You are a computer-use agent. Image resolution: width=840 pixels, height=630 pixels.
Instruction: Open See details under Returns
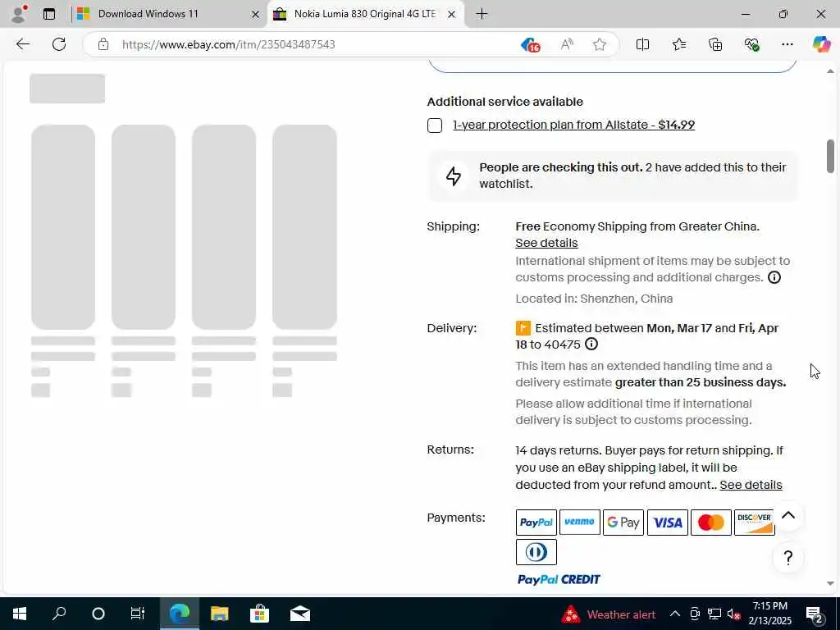click(x=751, y=485)
